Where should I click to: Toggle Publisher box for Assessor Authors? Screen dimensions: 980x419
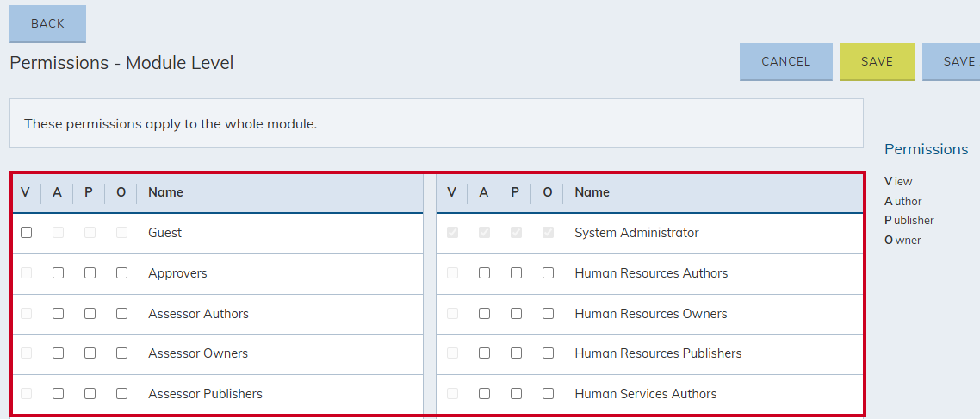90,313
